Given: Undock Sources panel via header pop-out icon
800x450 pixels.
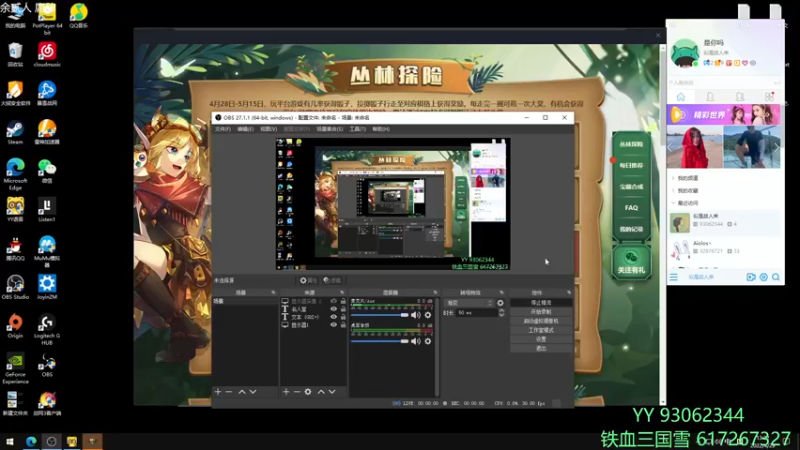Looking at the screenshot, I should point(342,293).
